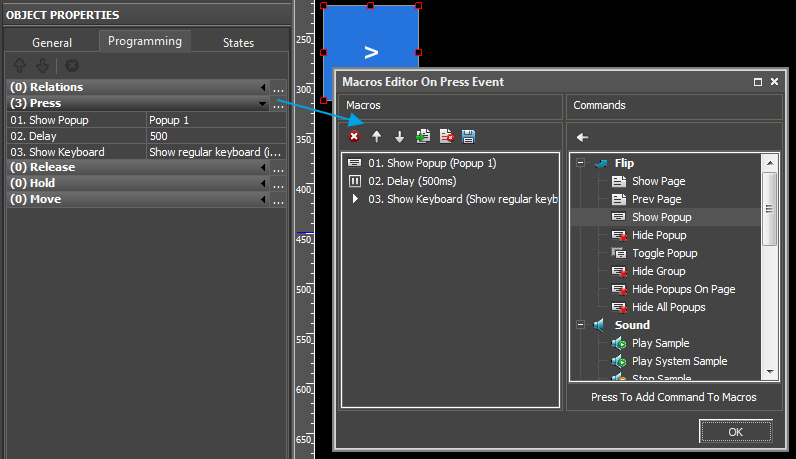This screenshot has width=796, height=459.
Task: Expand the Hold section arrow
Action: [262, 183]
